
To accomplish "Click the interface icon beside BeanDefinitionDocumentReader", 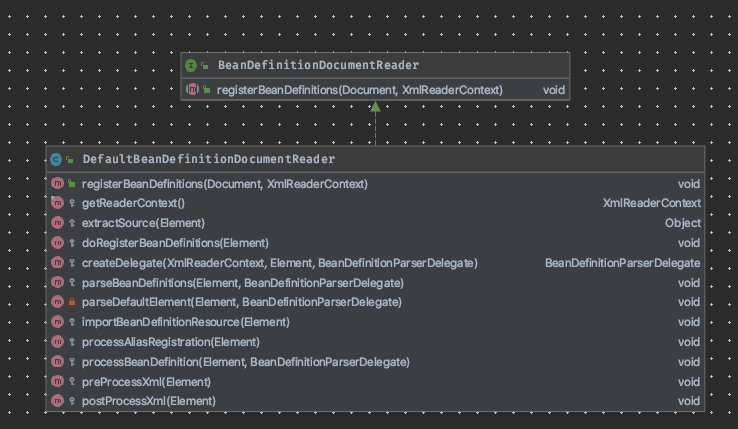I will click(191, 65).
